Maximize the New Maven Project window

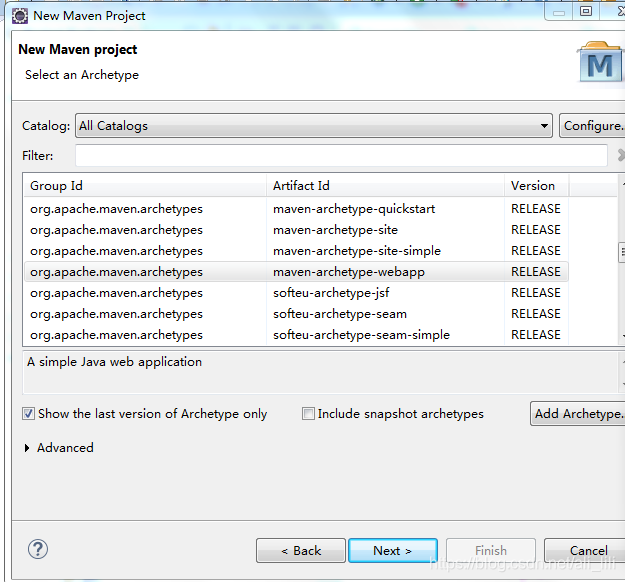(x=586, y=11)
